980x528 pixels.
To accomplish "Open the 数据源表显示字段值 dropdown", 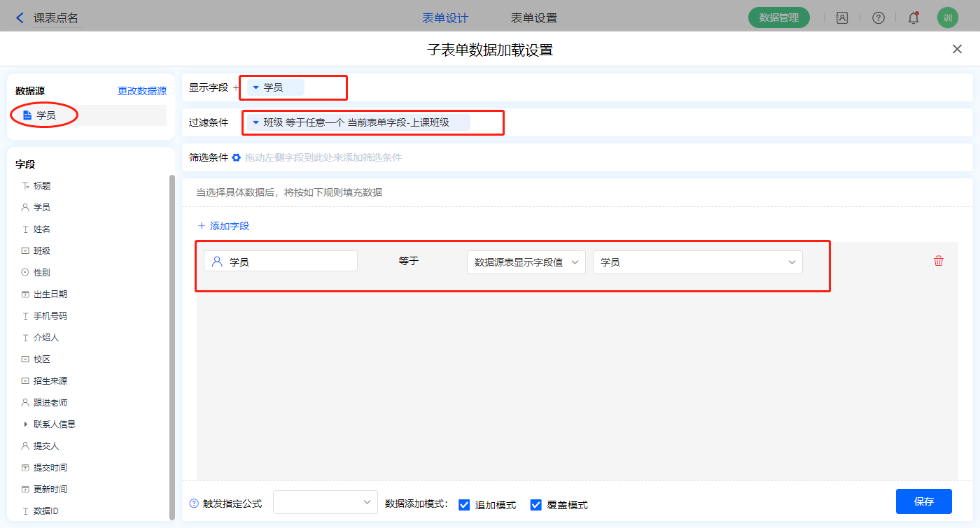I will [x=526, y=262].
